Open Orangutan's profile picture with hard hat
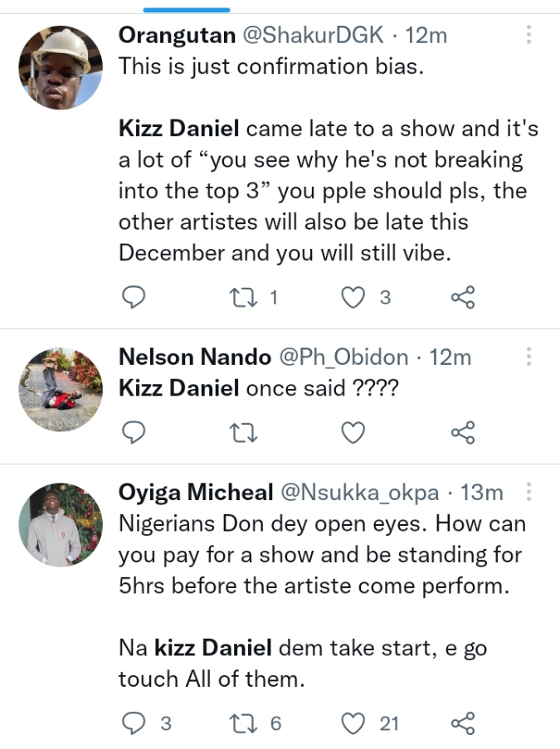The image size is (560, 749). (x=60, y=67)
